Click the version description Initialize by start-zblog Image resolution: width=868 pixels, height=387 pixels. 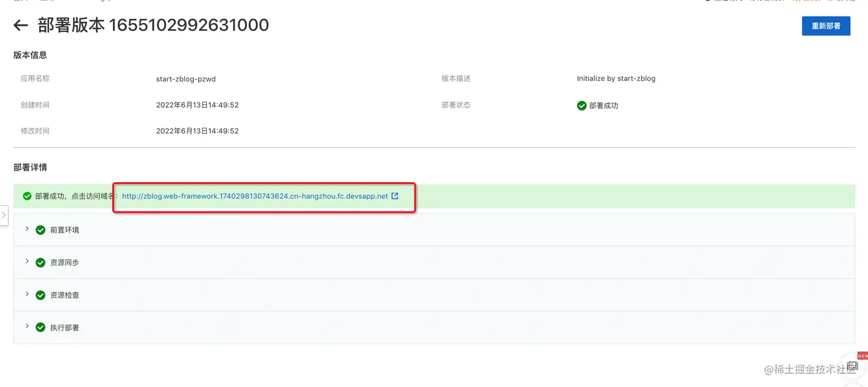click(x=616, y=79)
